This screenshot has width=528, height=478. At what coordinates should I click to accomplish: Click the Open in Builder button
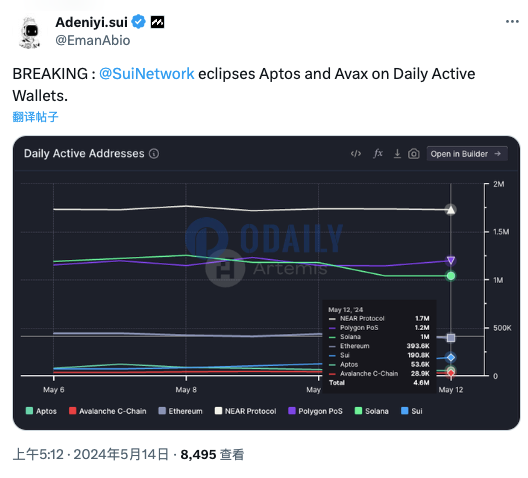(467, 154)
